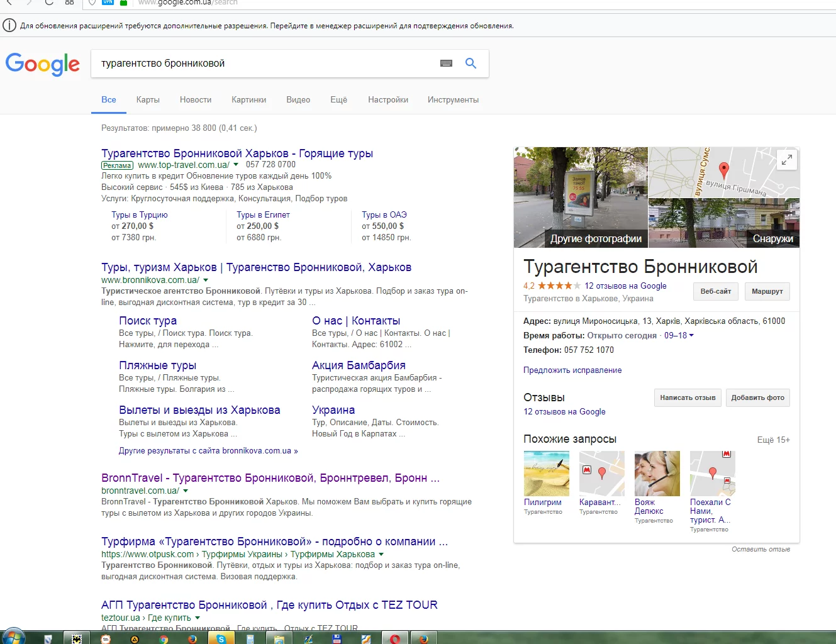Switch to the Картинки tab

pyautogui.click(x=248, y=99)
